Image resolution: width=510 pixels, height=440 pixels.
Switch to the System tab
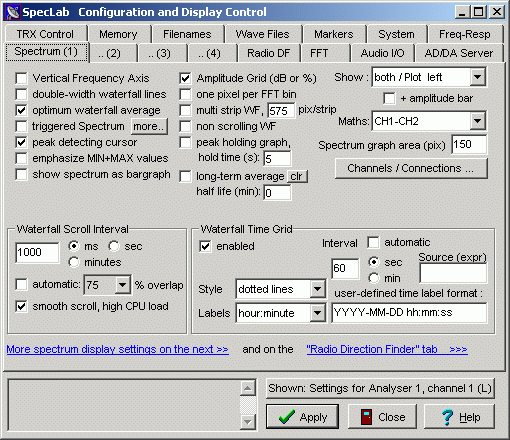coord(396,34)
